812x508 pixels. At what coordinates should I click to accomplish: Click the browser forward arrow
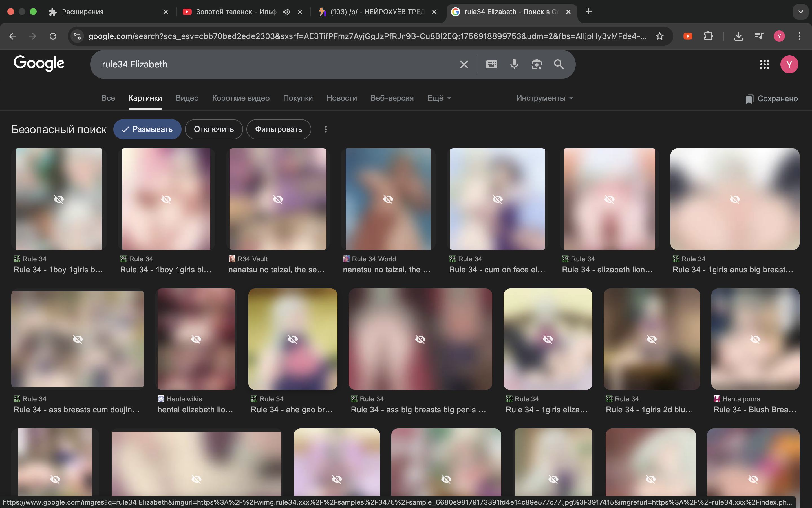coord(32,36)
